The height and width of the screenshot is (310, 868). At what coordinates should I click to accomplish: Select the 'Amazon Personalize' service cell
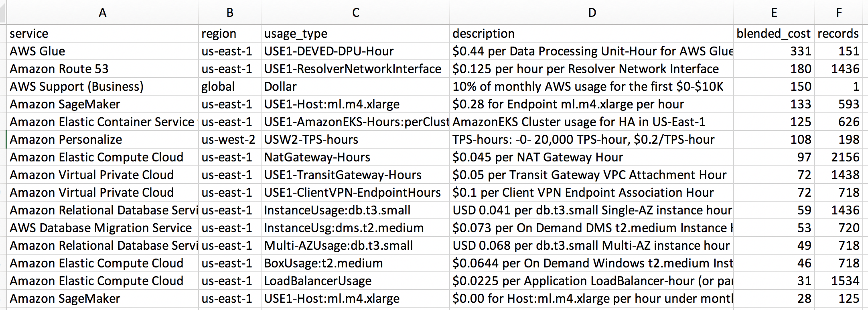pyautogui.click(x=103, y=140)
